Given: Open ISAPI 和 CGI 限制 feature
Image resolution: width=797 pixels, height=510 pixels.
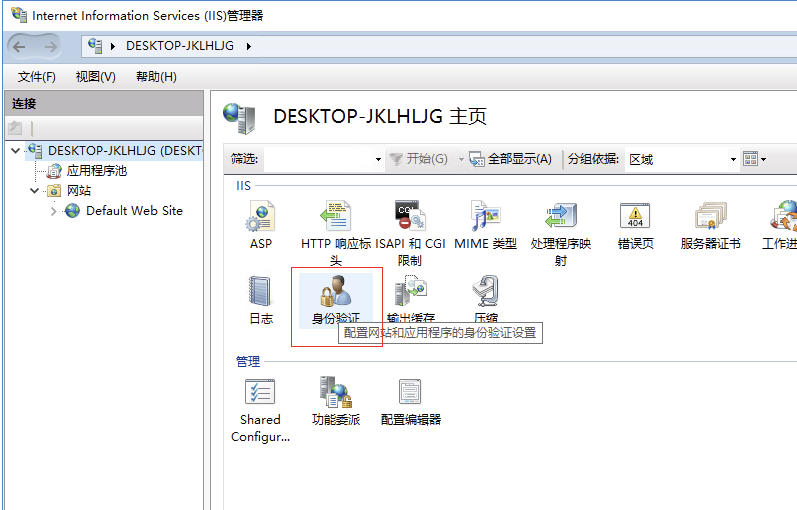Looking at the screenshot, I should click(410, 233).
